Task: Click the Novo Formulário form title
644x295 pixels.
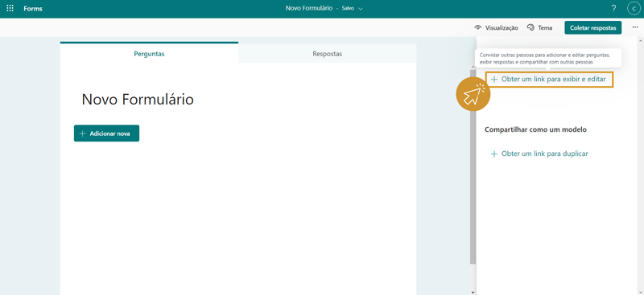Action: coord(138,100)
